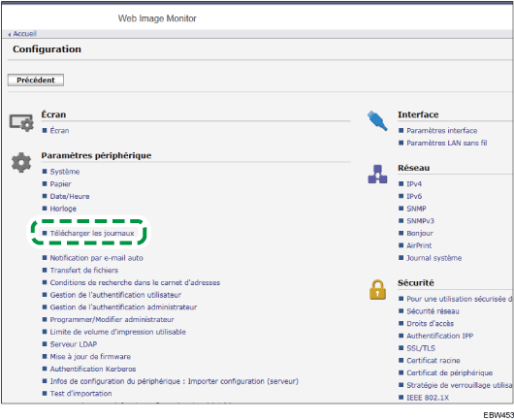This screenshot has width=514, height=420.
Task: Open Télécharger les journaux
Action: pyautogui.click(x=92, y=233)
